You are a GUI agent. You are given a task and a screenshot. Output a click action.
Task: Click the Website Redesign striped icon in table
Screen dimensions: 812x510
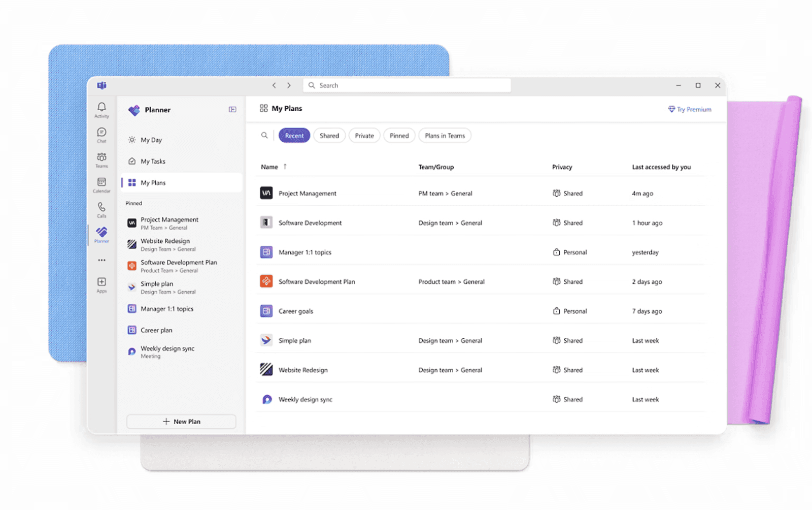[266, 369]
